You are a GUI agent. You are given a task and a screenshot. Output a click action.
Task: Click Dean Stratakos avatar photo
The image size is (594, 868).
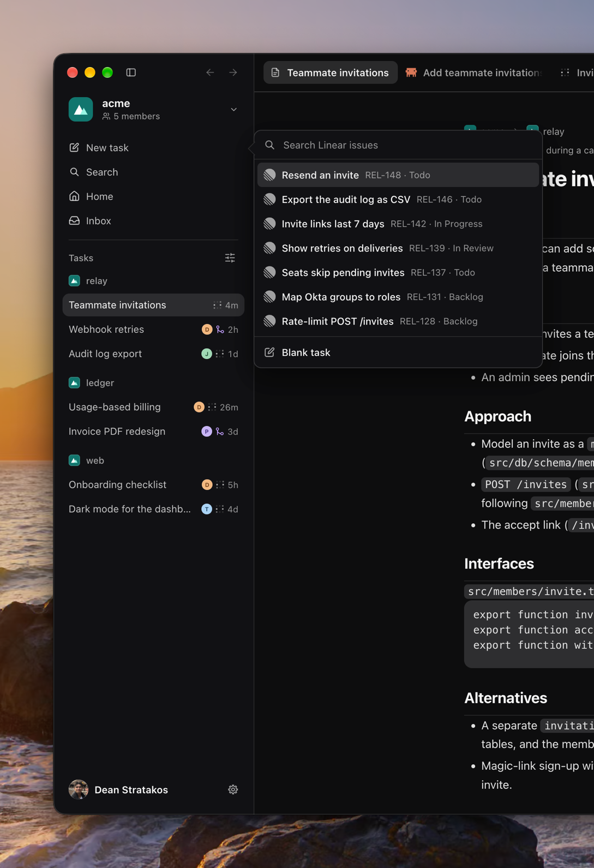(x=79, y=789)
